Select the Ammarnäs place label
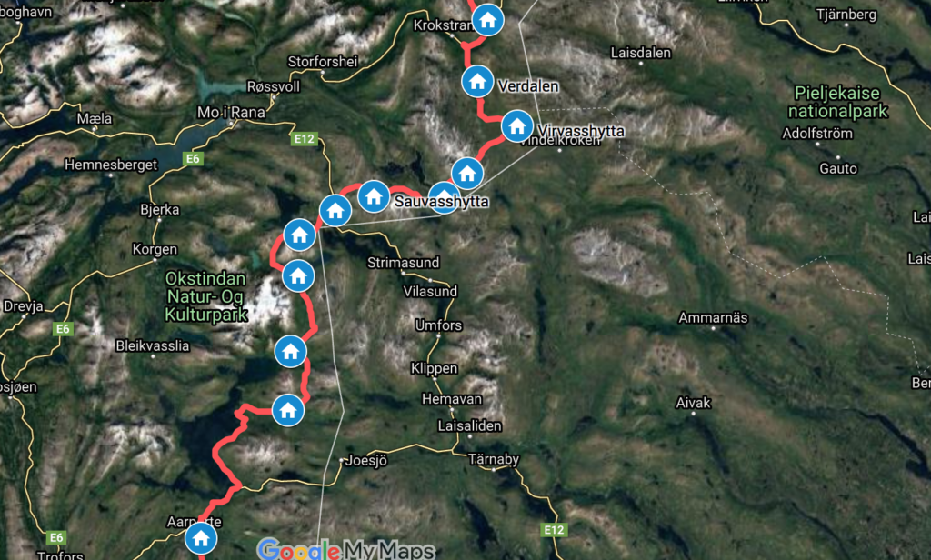Screen dimensions: 931x560 pyautogui.click(x=713, y=317)
